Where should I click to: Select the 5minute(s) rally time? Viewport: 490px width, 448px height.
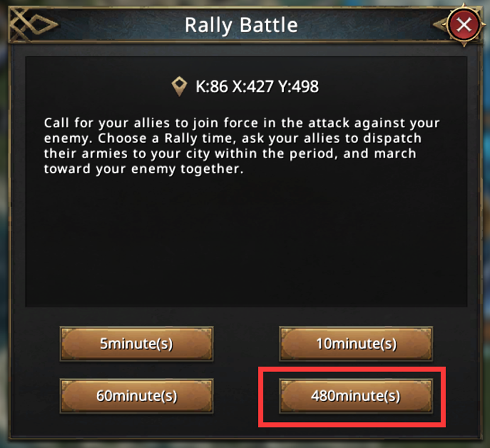tap(136, 344)
